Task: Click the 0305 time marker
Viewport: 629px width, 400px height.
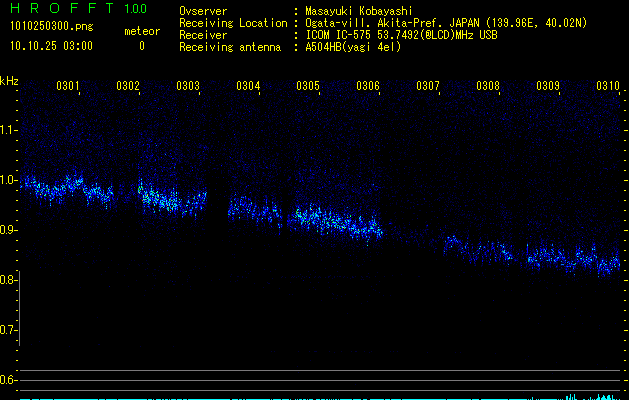Action: (308, 86)
